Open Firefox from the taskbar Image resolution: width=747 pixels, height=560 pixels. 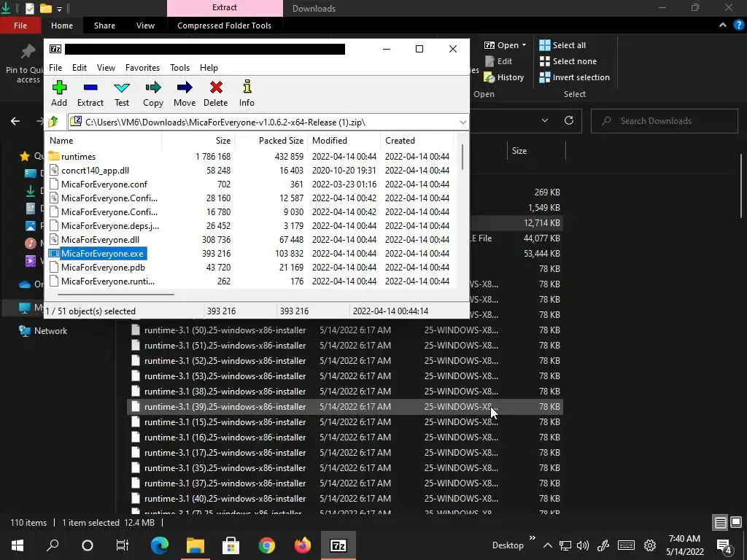coord(302,545)
